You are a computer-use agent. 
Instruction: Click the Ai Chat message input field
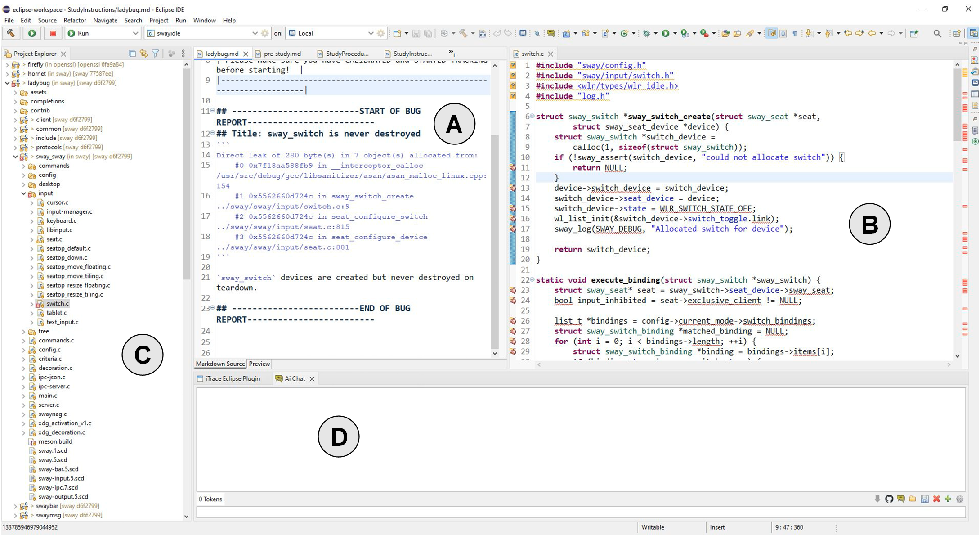coord(580,512)
